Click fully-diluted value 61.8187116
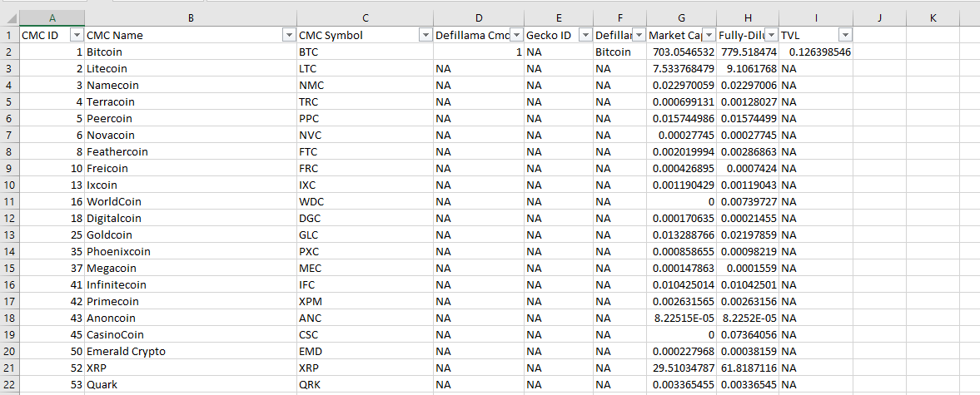This screenshot has height=395, width=980. [749, 368]
